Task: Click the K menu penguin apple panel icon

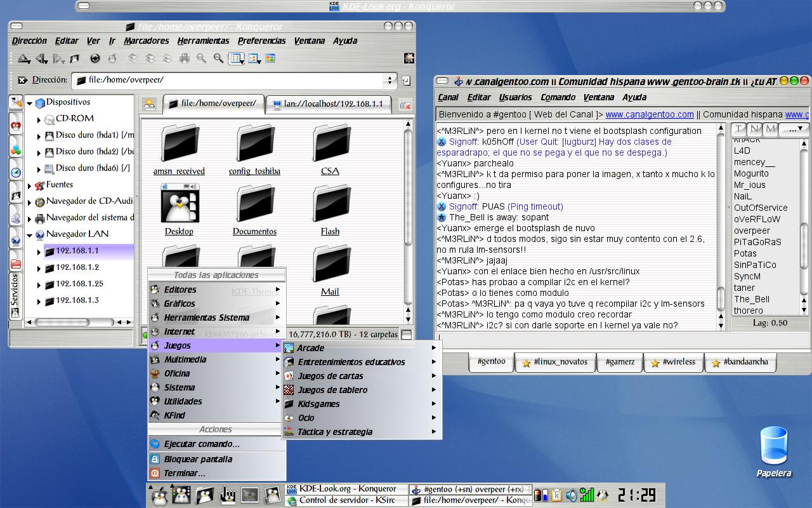Action: 160,495
